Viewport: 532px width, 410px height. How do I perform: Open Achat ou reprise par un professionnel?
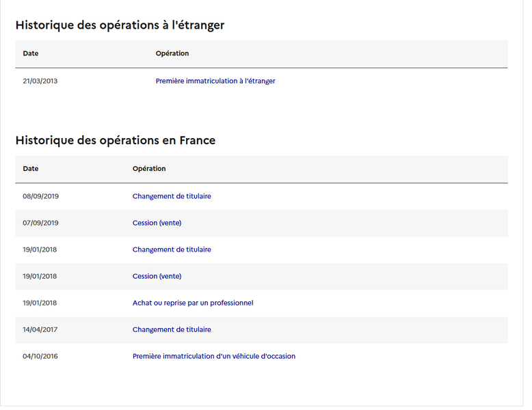click(193, 303)
